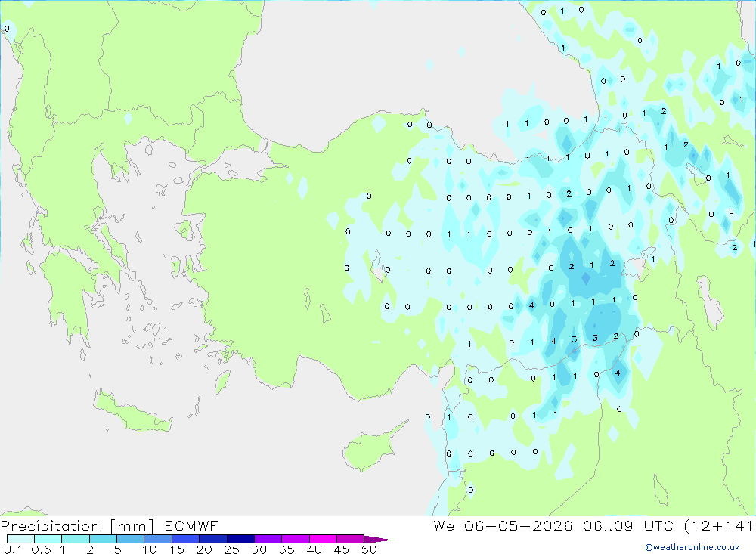Select the 45–50 mm legend color swatch

click(351, 539)
